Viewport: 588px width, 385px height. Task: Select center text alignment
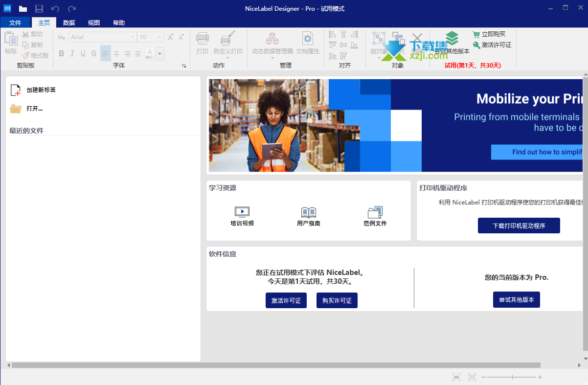coord(116,53)
